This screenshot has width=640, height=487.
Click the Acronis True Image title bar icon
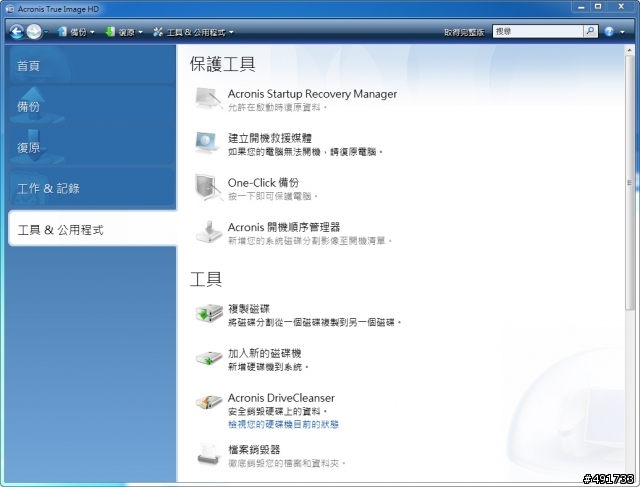[9, 9]
